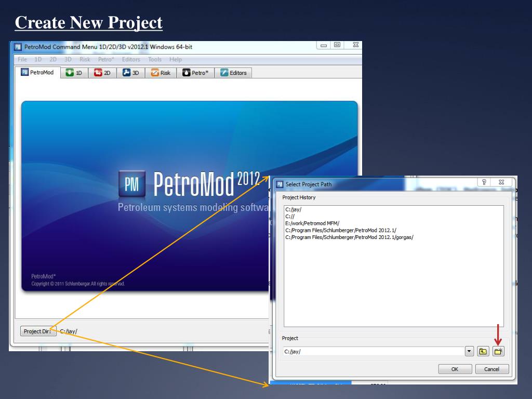Click the PetroMod splash logo image

132,184
